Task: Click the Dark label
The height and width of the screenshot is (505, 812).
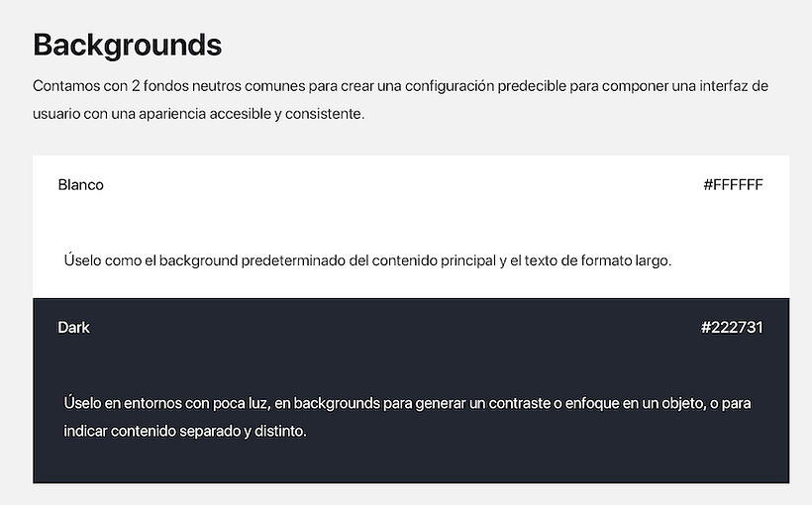Action: tap(73, 328)
